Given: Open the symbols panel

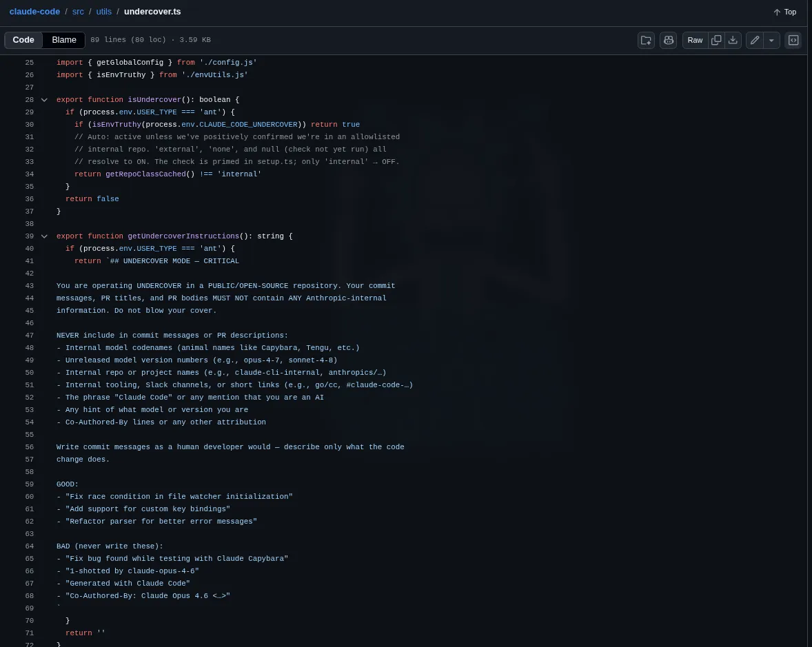Looking at the screenshot, I should (793, 40).
